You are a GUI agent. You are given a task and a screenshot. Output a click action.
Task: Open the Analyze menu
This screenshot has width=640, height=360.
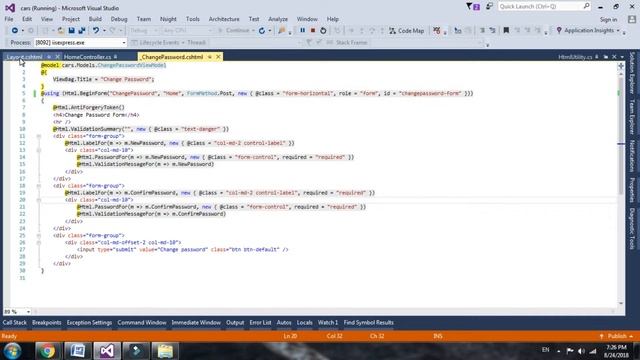coord(278,19)
